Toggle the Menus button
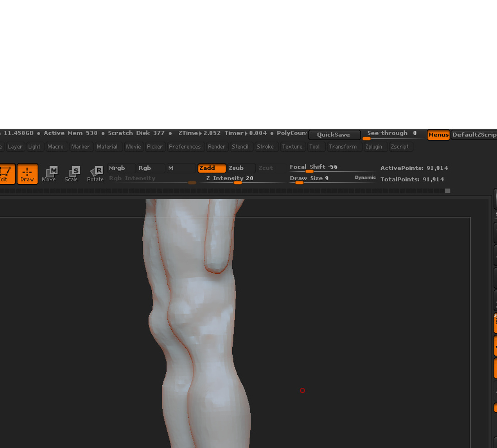Image resolution: width=497 pixels, height=448 pixels. click(438, 135)
